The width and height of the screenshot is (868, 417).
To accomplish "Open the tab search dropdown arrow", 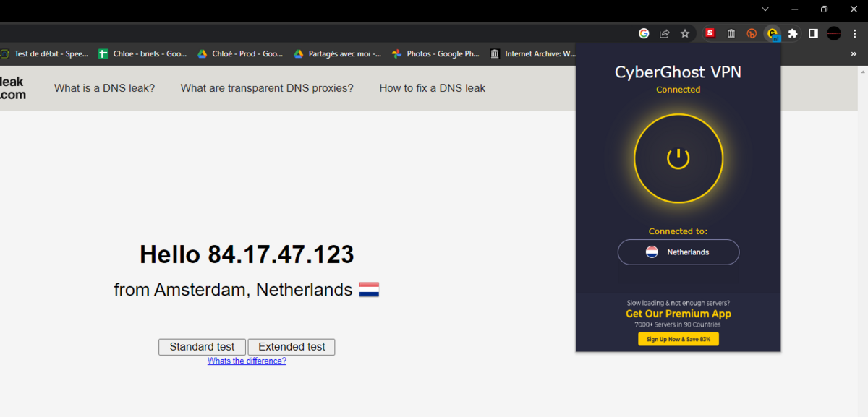I will (x=765, y=9).
